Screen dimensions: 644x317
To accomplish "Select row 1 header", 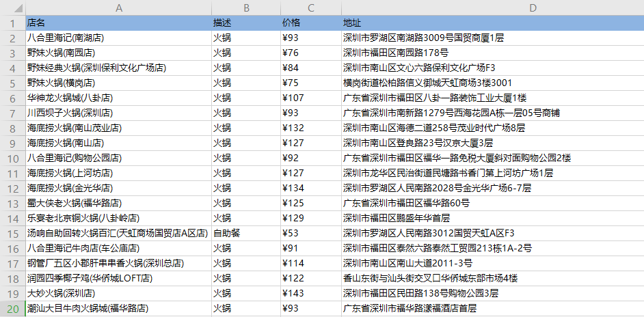I will coord(13,23).
